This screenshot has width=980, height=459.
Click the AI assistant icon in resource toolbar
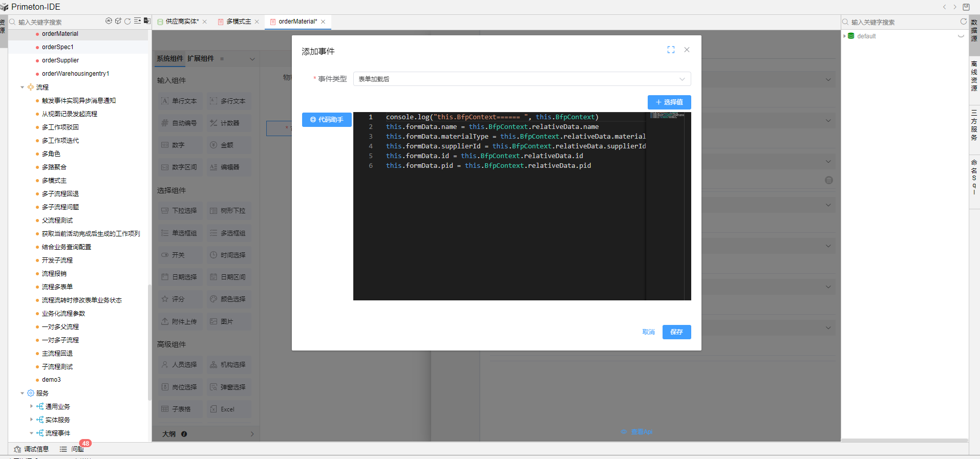tap(109, 21)
